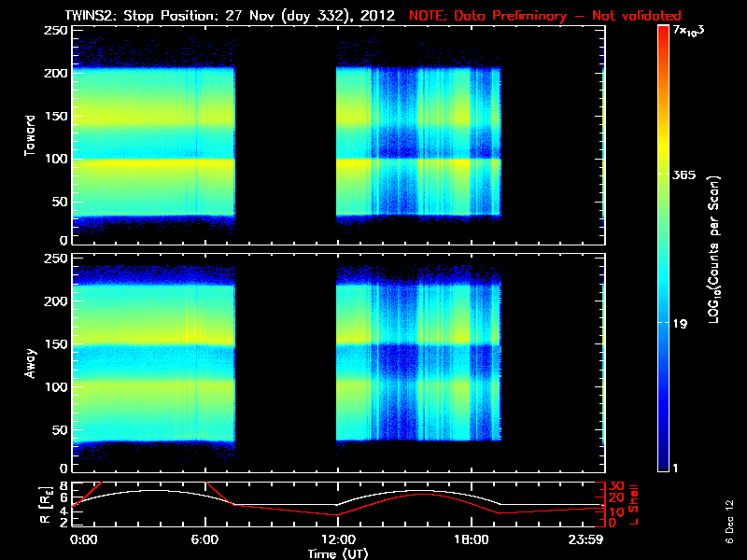The height and width of the screenshot is (560, 747).
Task: Click the 0:00 time axis tick
Action: click(83, 539)
